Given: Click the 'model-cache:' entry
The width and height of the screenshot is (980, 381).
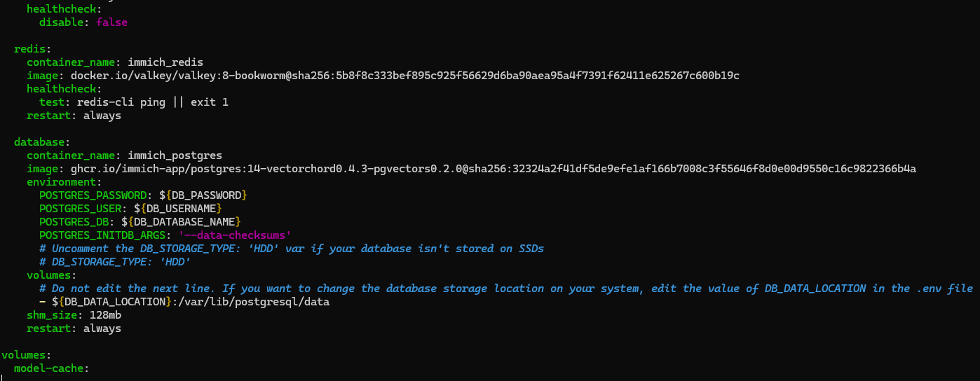Looking at the screenshot, I should click(52, 368).
